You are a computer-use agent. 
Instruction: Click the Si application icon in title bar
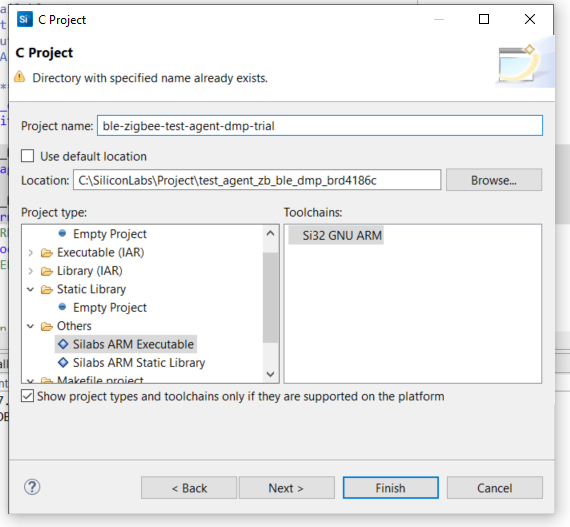click(x=24, y=19)
